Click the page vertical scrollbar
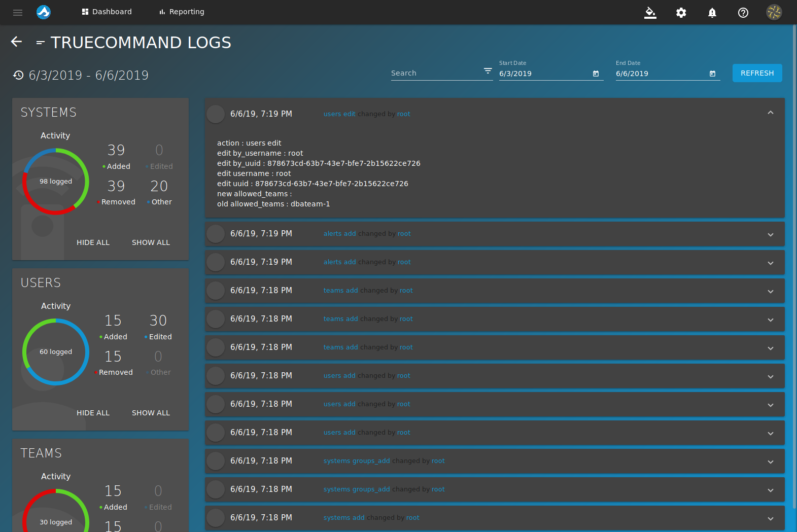 [794, 266]
